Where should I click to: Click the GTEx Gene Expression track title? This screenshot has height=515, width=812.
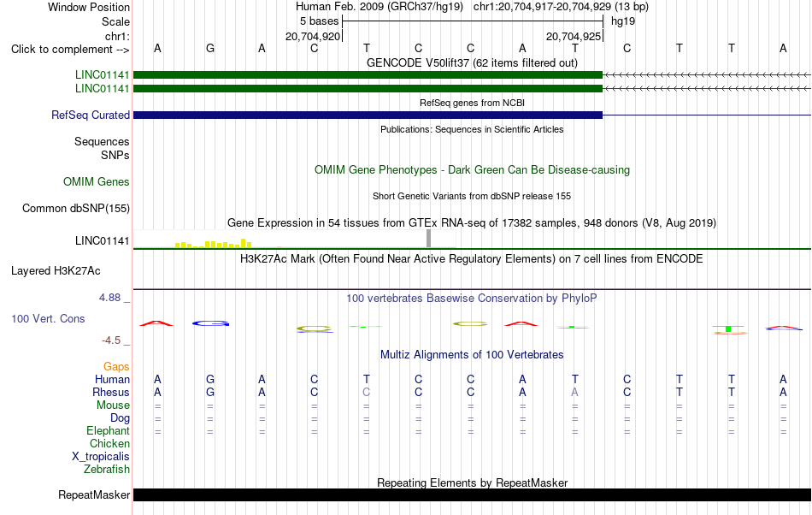pyautogui.click(x=472, y=222)
